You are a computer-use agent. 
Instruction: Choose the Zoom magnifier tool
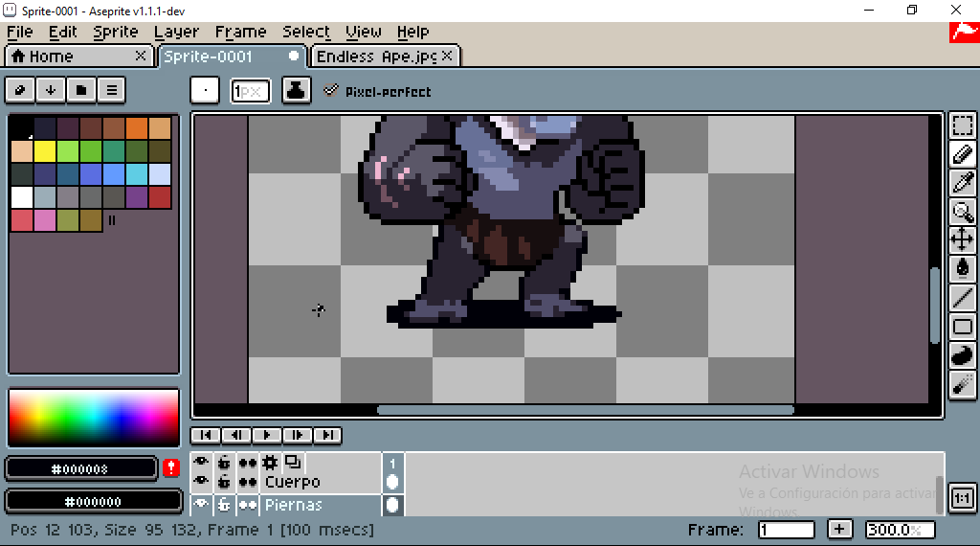click(x=963, y=212)
